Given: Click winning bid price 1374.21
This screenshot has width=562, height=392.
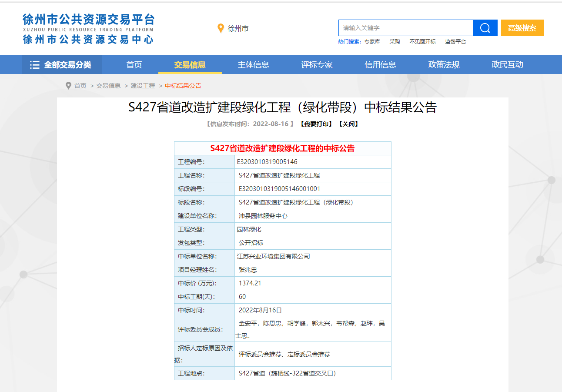Looking at the screenshot, I should [x=250, y=283].
